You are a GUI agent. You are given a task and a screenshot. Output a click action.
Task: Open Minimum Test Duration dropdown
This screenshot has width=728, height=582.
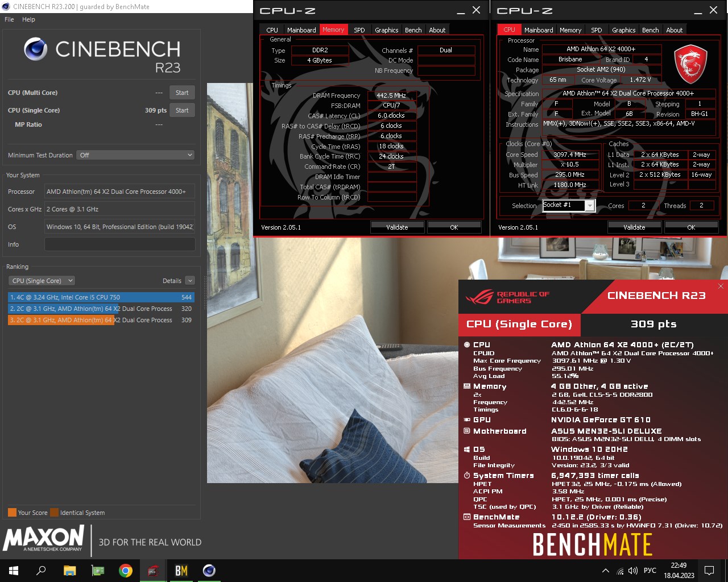click(x=135, y=155)
